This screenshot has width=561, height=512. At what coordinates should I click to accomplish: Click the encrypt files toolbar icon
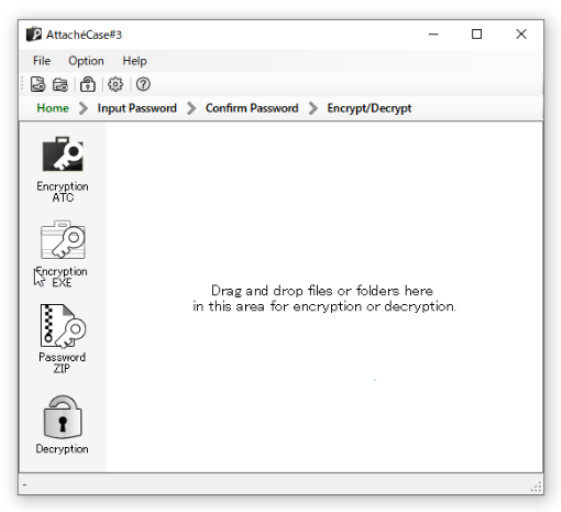[38, 84]
